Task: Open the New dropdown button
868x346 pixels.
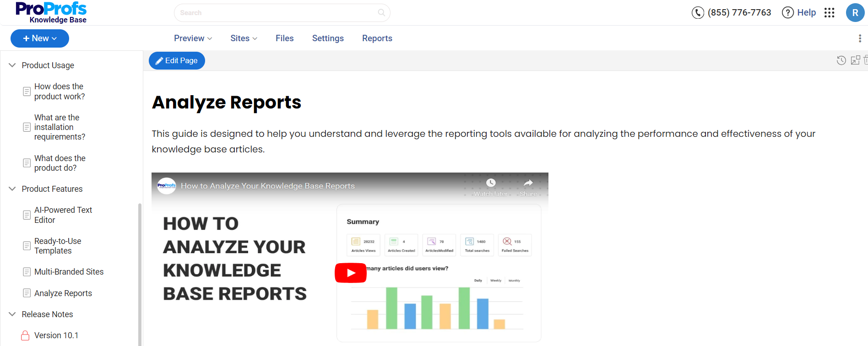Action: coord(40,38)
